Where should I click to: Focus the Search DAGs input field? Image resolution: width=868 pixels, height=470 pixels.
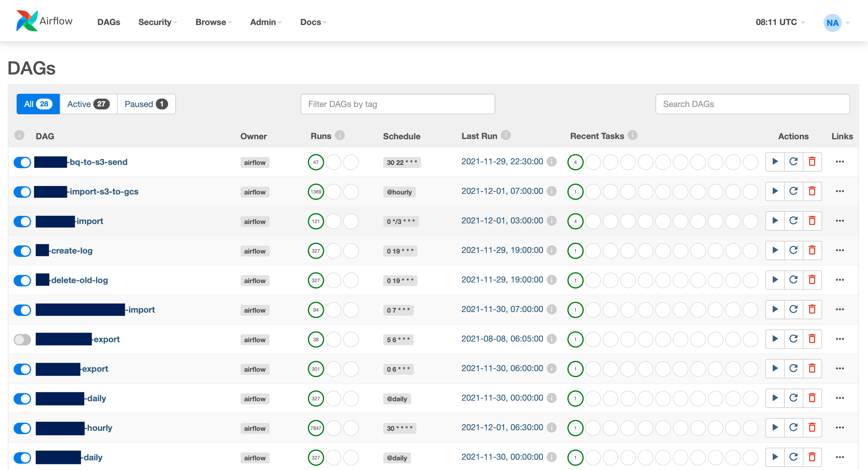752,104
